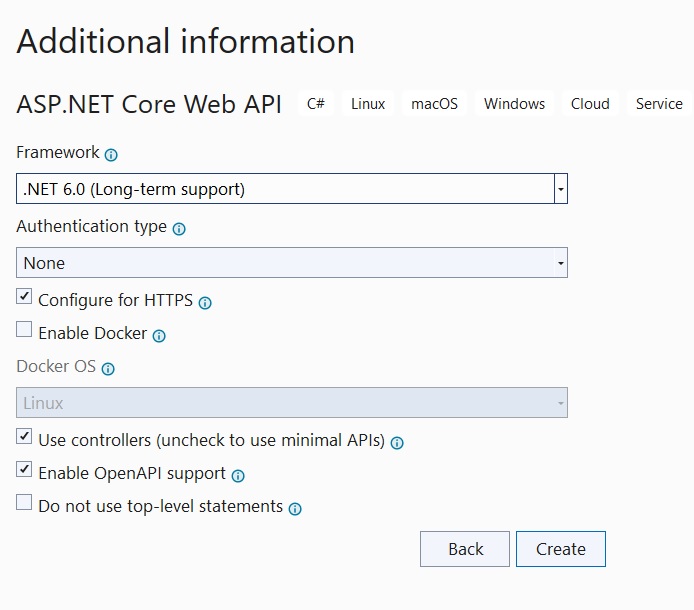Click the Service tag
Screen dimensions: 694x610
(659, 104)
